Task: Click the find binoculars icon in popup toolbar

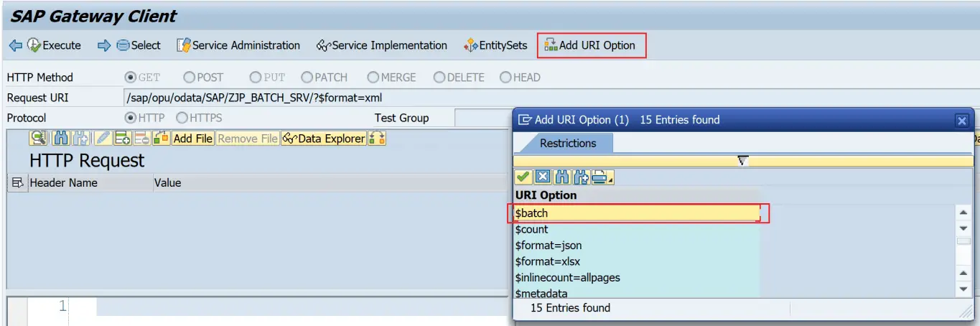Action: (562, 177)
